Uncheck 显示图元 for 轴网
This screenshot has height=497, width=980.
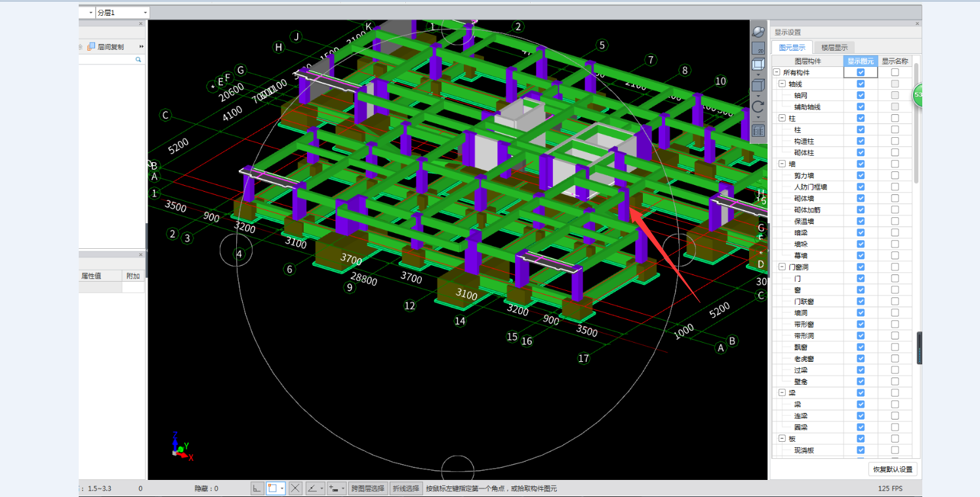tap(861, 95)
